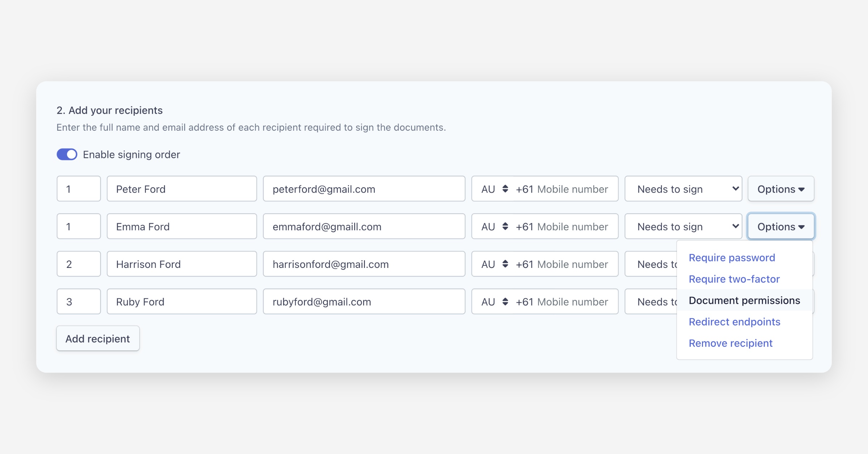The image size is (868, 454).
Task: Open AU country selector for Harrison Ford
Action: pos(494,264)
